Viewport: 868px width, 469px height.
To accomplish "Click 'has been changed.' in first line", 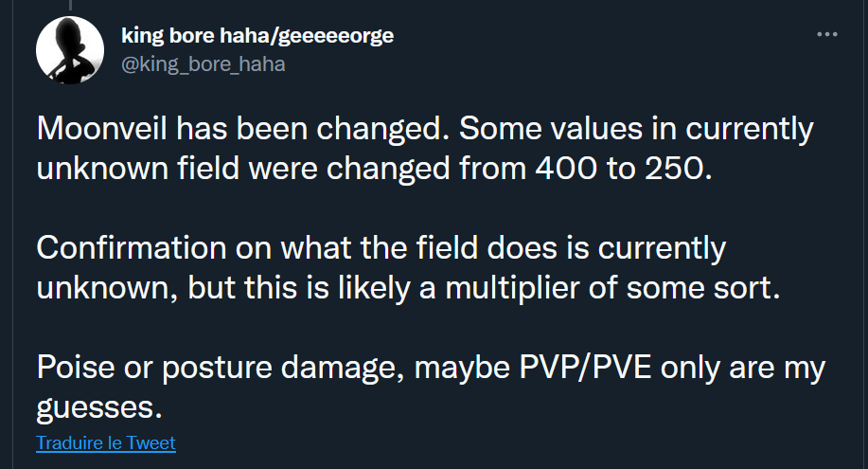I will point(312,129).
